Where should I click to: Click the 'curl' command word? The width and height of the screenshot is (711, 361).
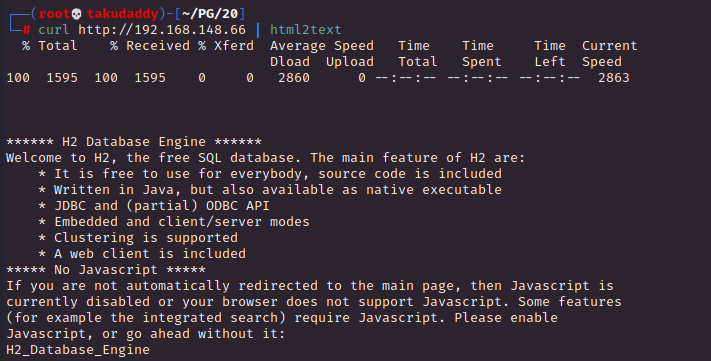(54, 30)
